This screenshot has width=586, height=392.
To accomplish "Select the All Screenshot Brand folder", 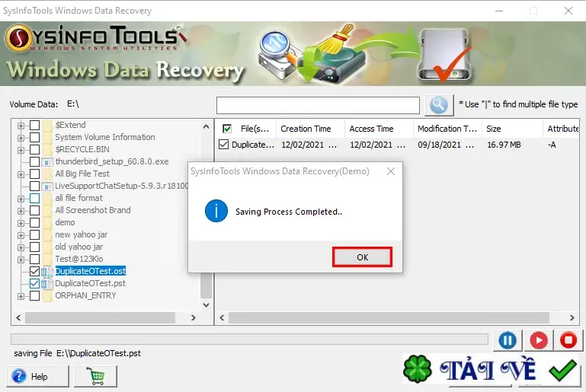I will 93,210.
